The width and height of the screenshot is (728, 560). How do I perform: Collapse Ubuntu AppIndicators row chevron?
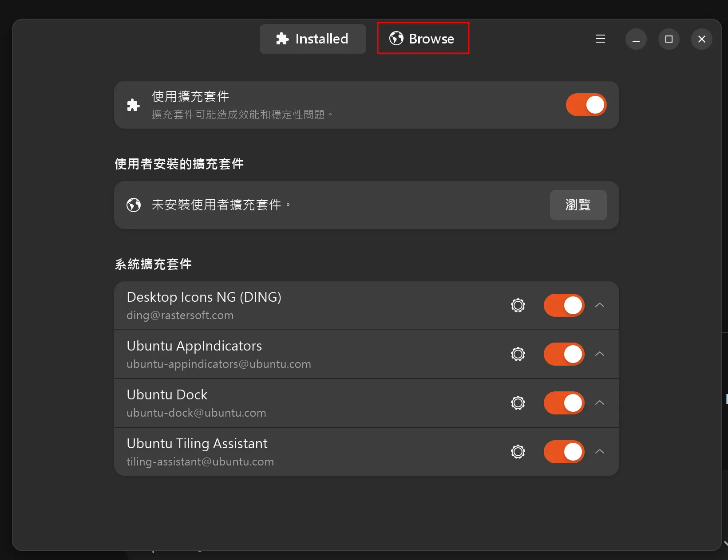(x=600, y=354)
